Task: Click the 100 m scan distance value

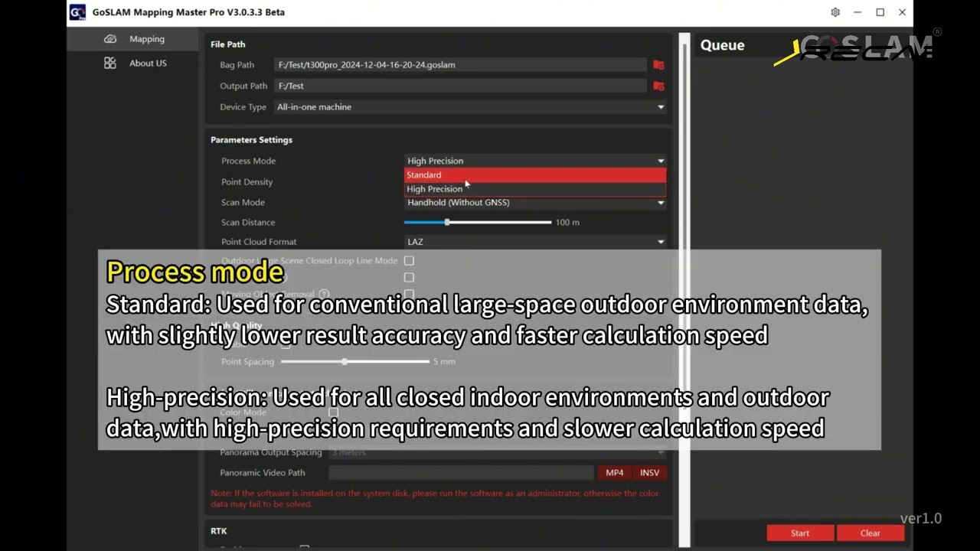Action: (x=567, y=223)
